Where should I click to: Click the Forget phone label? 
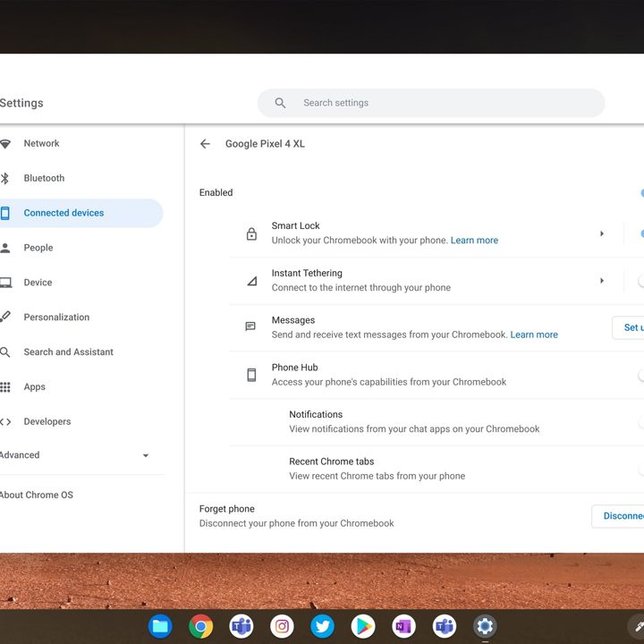click(x=226, y=509)
